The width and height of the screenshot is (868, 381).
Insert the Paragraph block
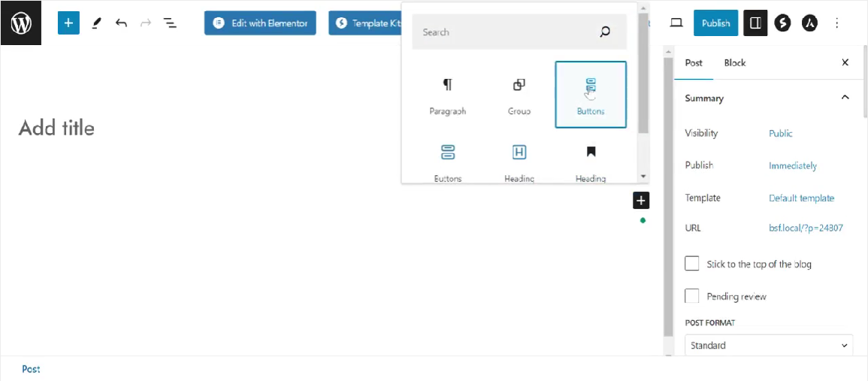click(447, 95)
